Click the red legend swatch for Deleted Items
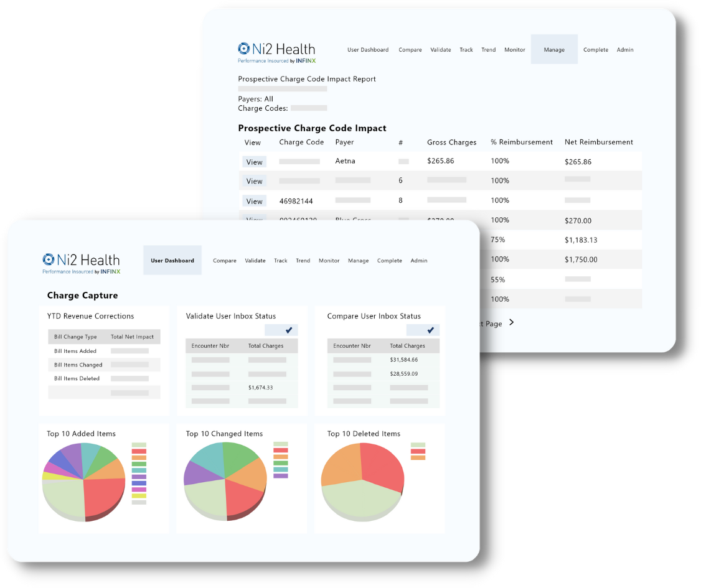701x588 pixels. tap(418, 451)
